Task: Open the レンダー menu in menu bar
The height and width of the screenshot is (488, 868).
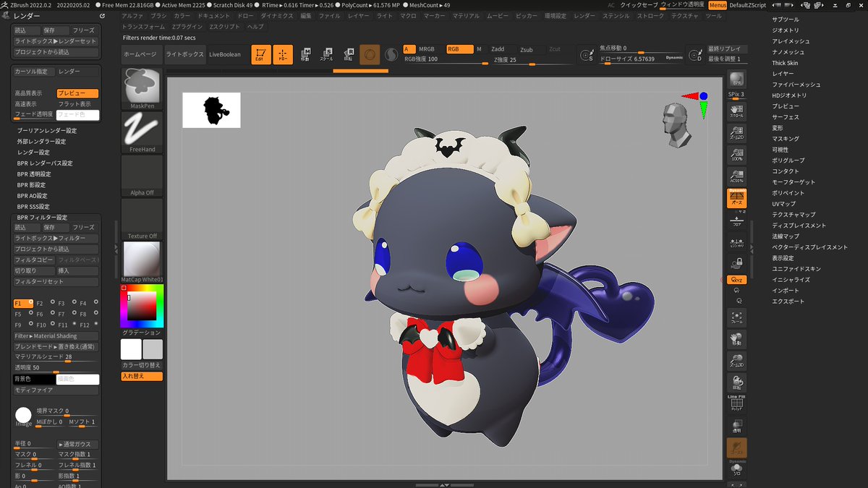Action: [584, 15]
